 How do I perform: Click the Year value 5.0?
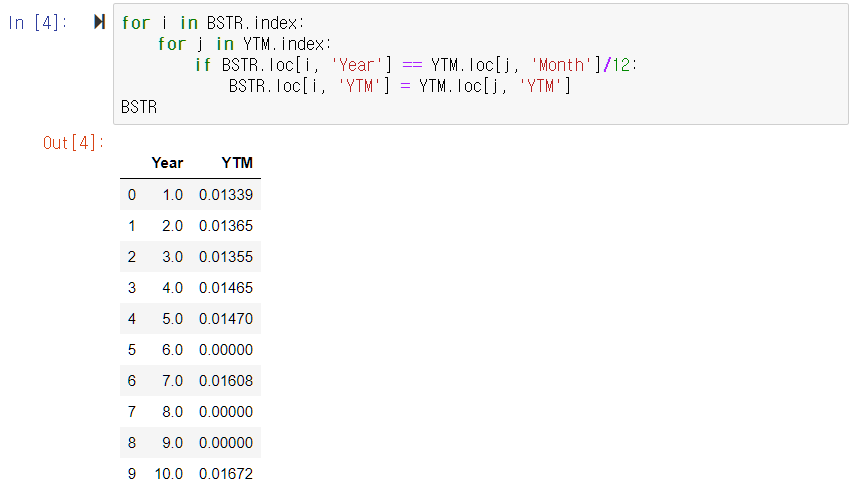click(x=172, y=318)
